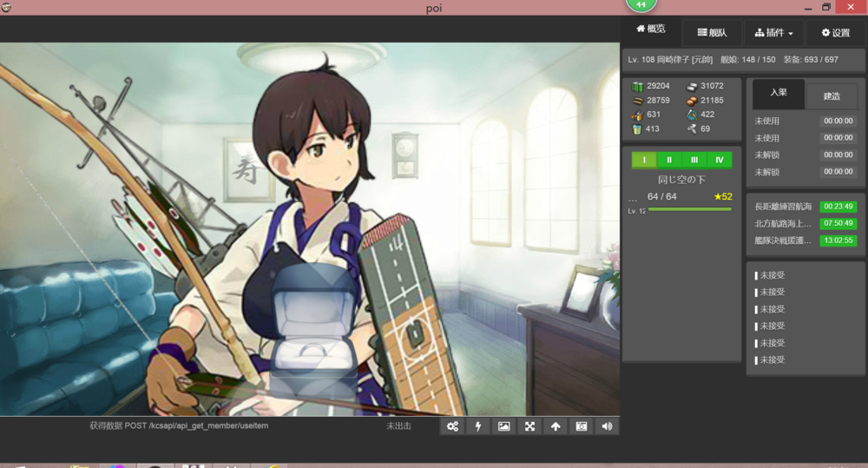Click the 艦隊決戦援護 expedition name
This screenshot has width=868, height=468.
(783, 241)
